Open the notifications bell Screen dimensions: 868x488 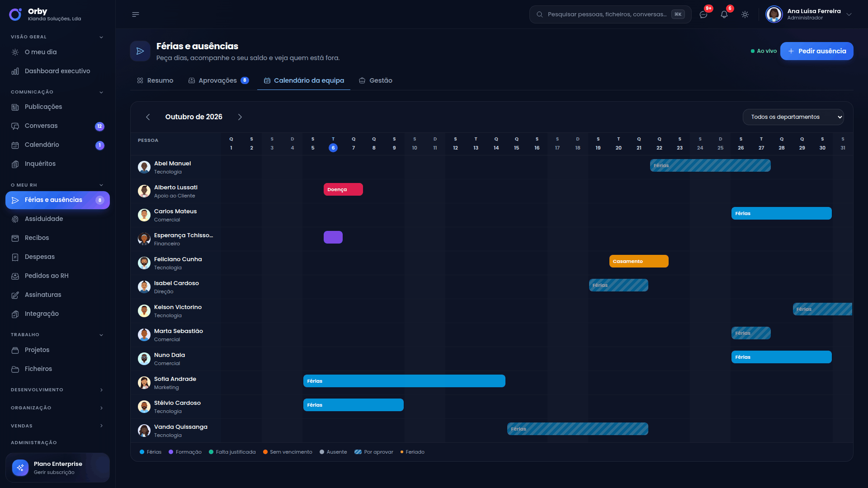point(724,14)
